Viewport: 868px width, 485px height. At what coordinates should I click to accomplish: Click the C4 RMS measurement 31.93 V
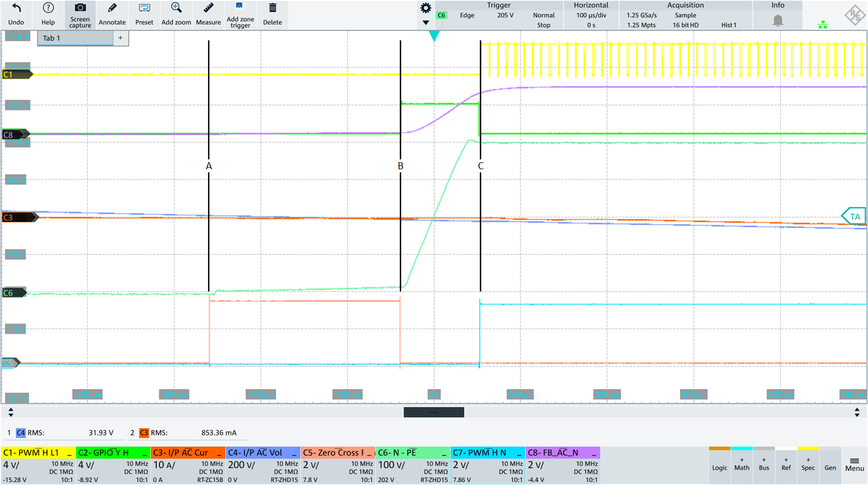point(101,433)
